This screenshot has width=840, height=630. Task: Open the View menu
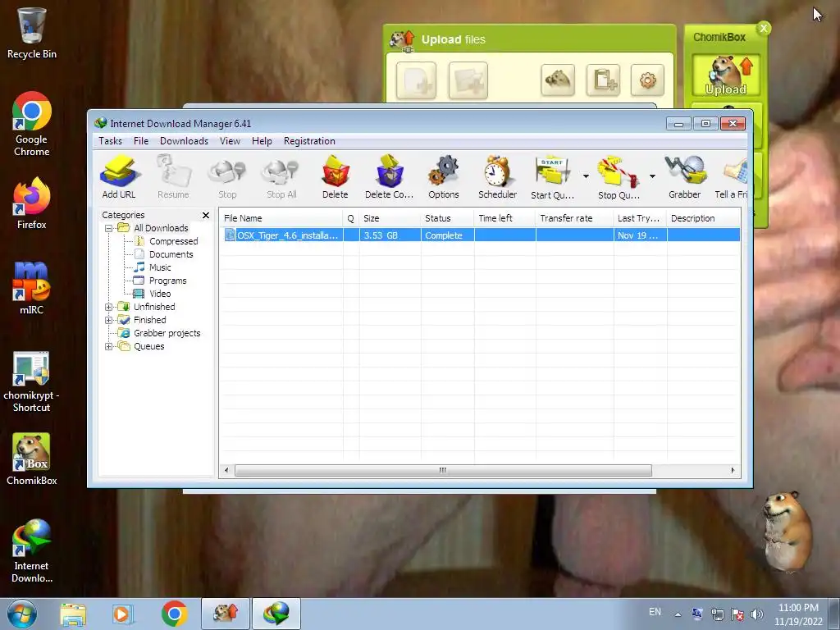[230, 141]
